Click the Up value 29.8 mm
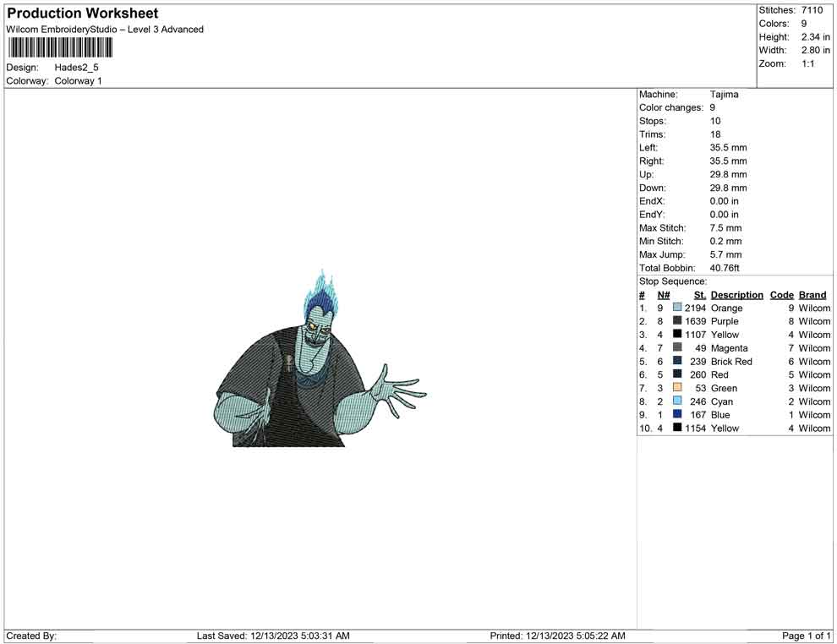Viewport: 837px width, 644px height. [x=728, y=174]
